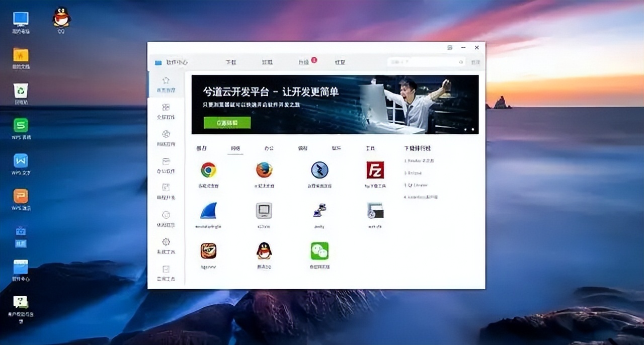This screenshot has width=644, height=345.
Task: Open Chrome browser entry in software center
Action: click(x=208, y=171)
